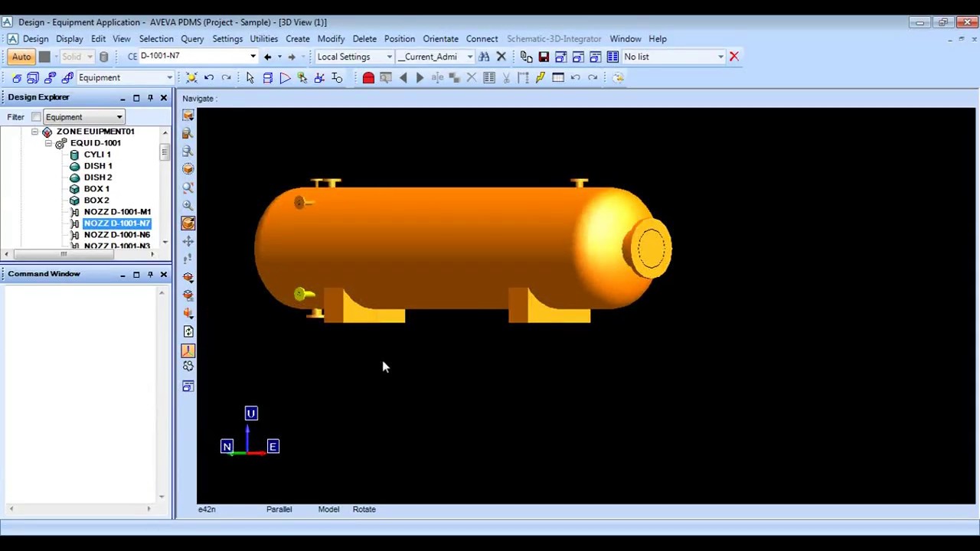The height and width of the screenshot is (551, 980).
Task: Select DISH 2 in the tree
Action: click(x=98, y=178)
